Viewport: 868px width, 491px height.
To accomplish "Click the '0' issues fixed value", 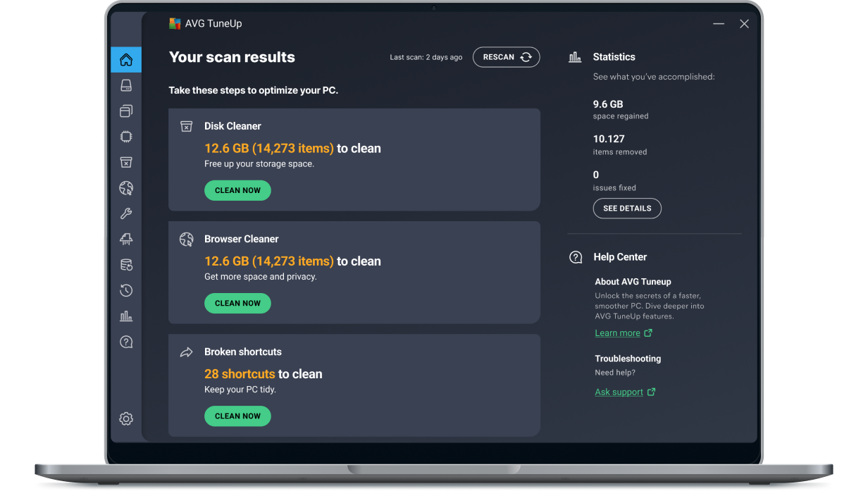I will (596, 175).
